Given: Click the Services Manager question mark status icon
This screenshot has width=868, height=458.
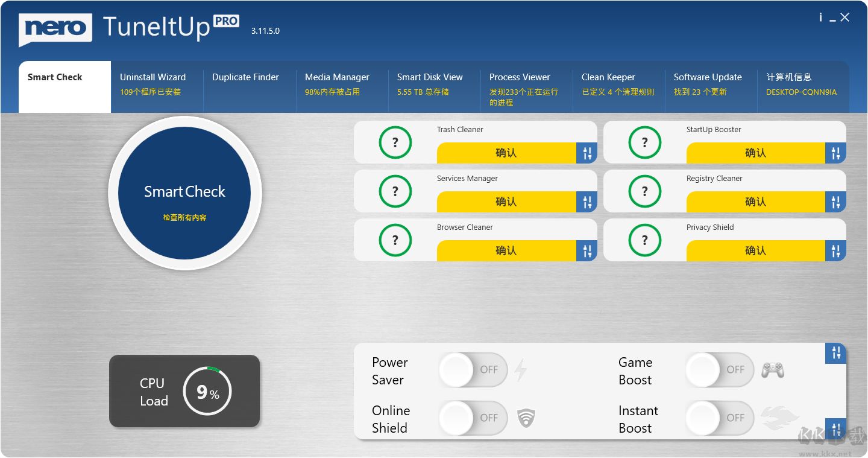Looking at the screenshot, I should pyautogui.click(x=395, y=191).
